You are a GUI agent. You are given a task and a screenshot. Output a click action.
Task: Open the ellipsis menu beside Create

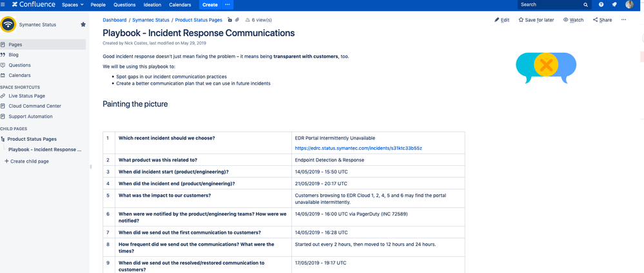(228, 5)
